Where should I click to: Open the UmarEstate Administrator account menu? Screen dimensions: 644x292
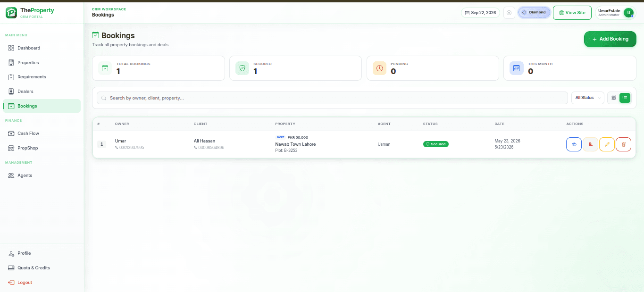[615, 13]
